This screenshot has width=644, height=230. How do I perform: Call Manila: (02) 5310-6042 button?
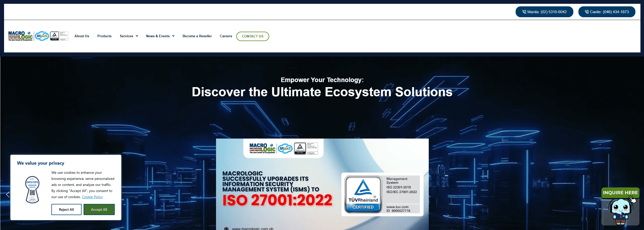coord(544,12)
